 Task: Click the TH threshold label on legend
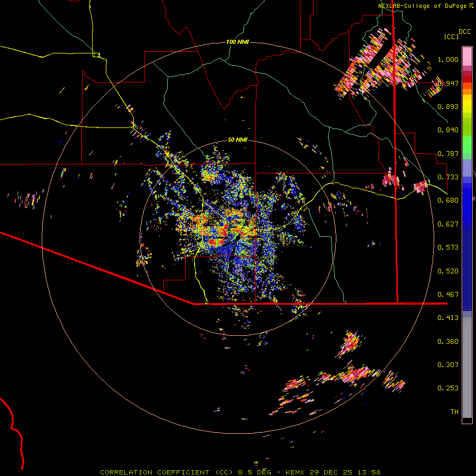coord(454,412)
